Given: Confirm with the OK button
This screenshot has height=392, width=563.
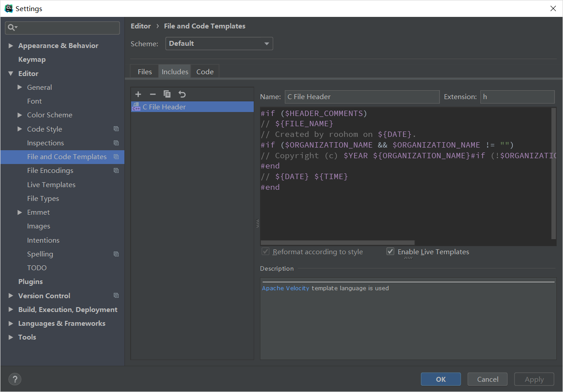Looking at the screenshot, I should tap(441, 379).
